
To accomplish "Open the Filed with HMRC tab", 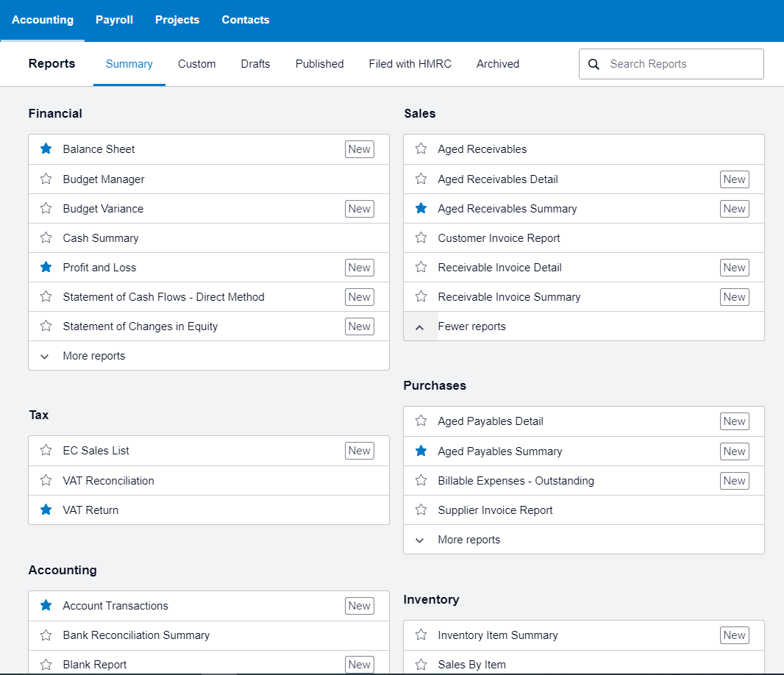I will tap(410, 64).
